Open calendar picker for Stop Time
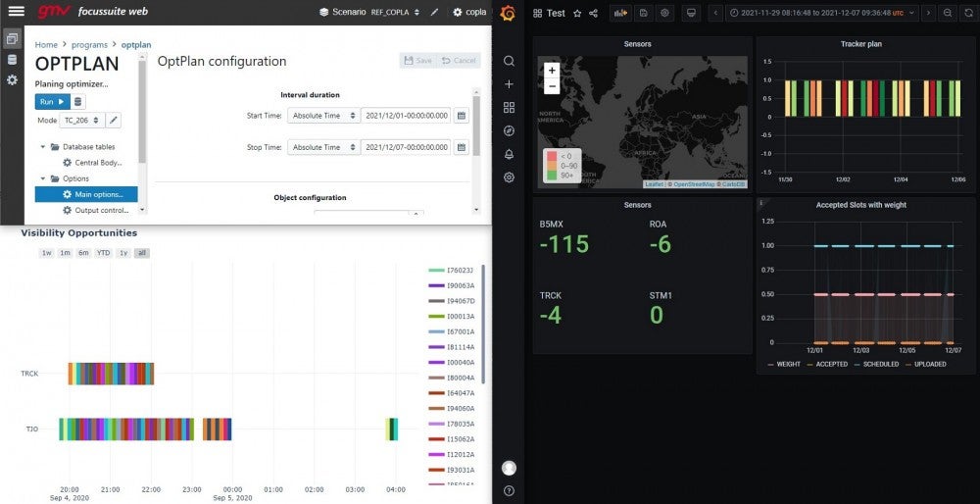980x504 pixels. (x=462, y=148)
